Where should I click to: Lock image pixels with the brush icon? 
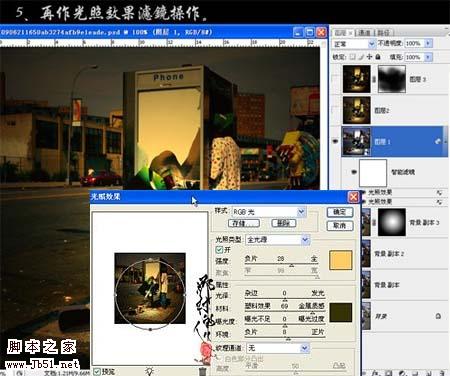(362, 57)
